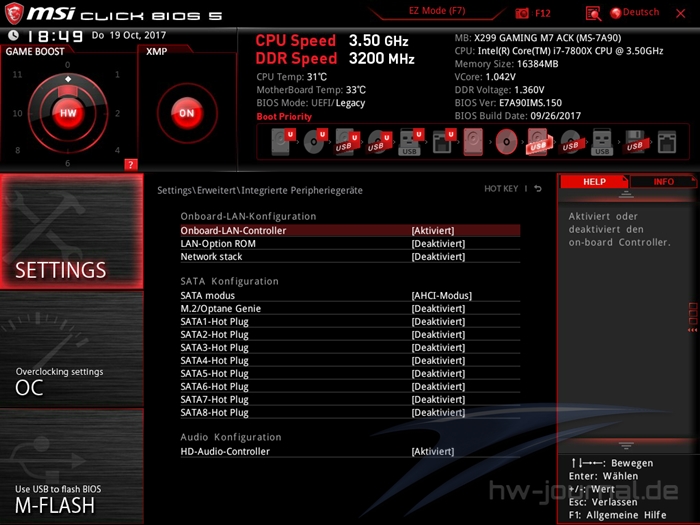Click the HOT KEY button
This screenshot has width=700, height=525.
point(501,189)
